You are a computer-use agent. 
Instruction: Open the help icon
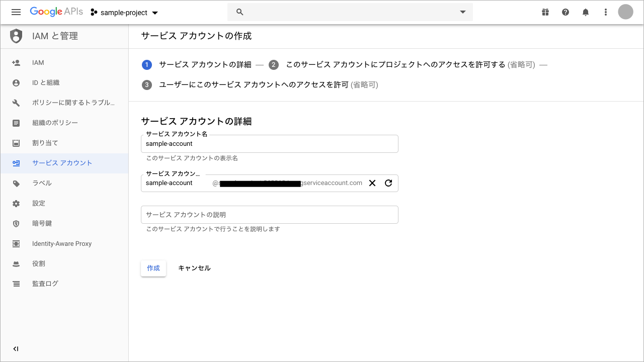click(566, 12)
